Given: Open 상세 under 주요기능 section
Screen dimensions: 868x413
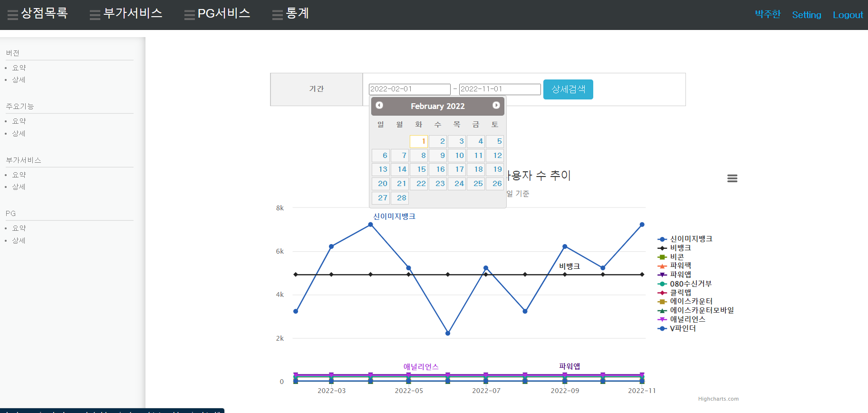Looking at the screenshot, I should point(19,134).
